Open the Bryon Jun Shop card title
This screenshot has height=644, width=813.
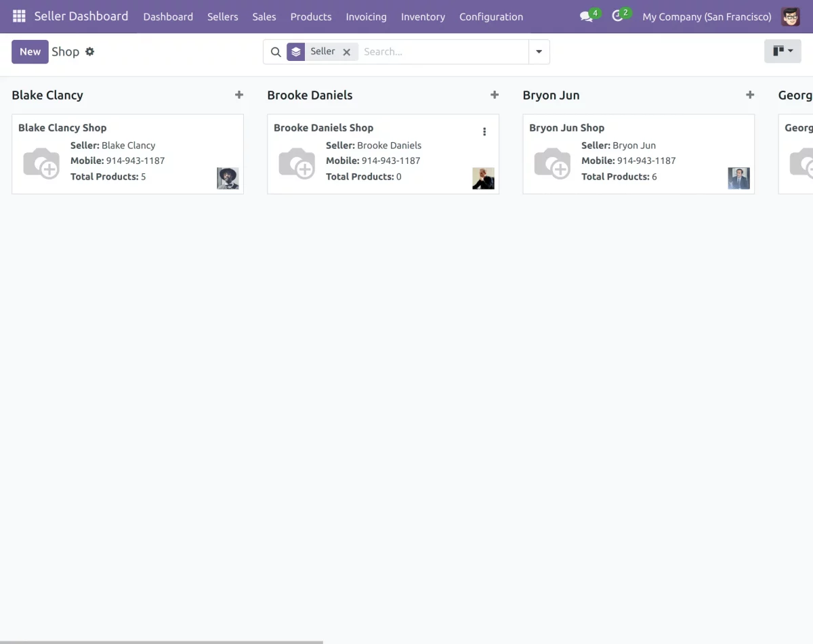(x=567, y=128)
